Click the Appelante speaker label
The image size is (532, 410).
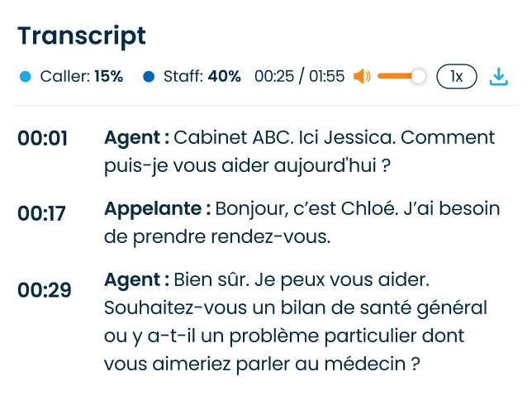(x=157, y=209)
